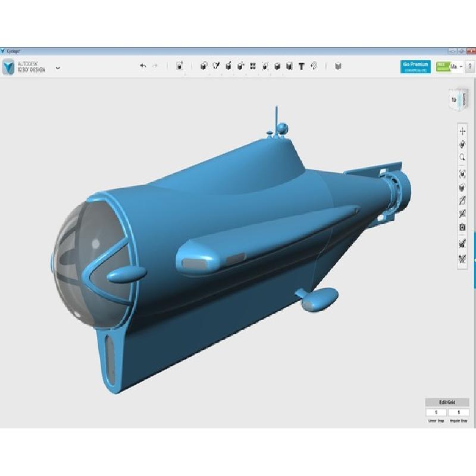Open the 123D Design application menu dropdown
Viewport: 476px width, 476px height.
point(58,67)
